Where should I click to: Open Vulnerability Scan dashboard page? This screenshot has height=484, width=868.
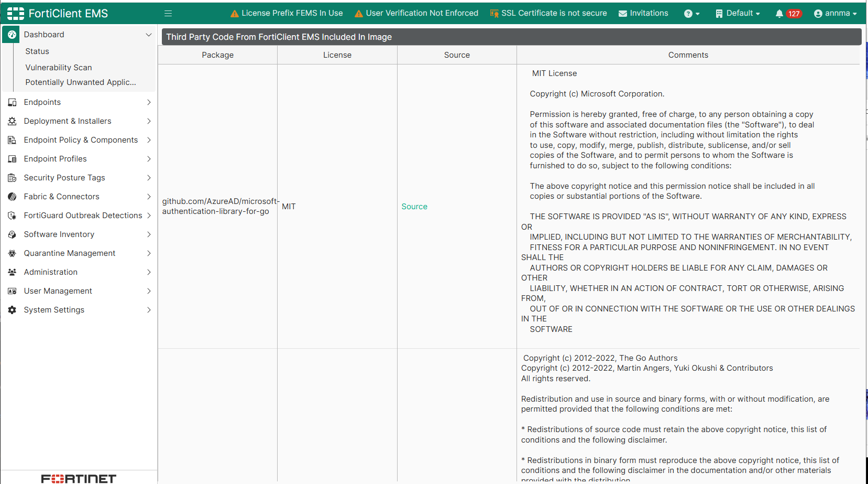(59, 68)
